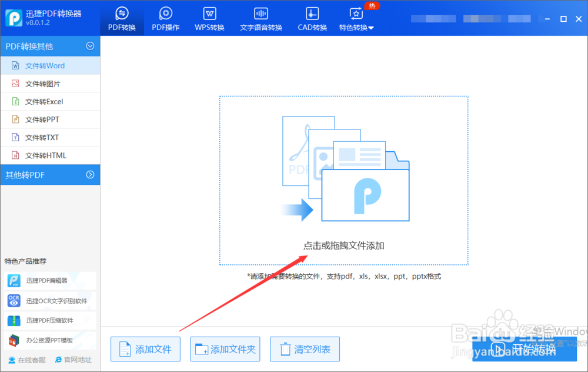Click the WPS转换 W icon
This screenshot has width=588, height=372.
pos(210,14)
